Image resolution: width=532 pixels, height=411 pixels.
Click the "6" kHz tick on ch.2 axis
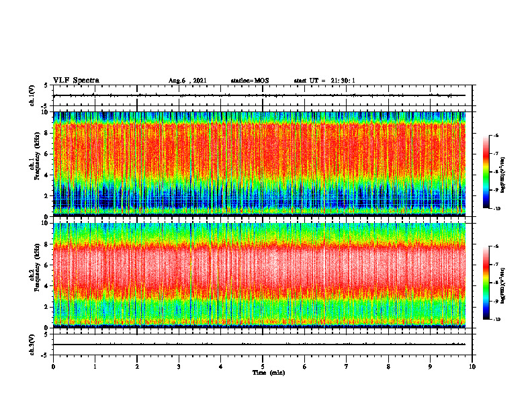tap(47, 265)
